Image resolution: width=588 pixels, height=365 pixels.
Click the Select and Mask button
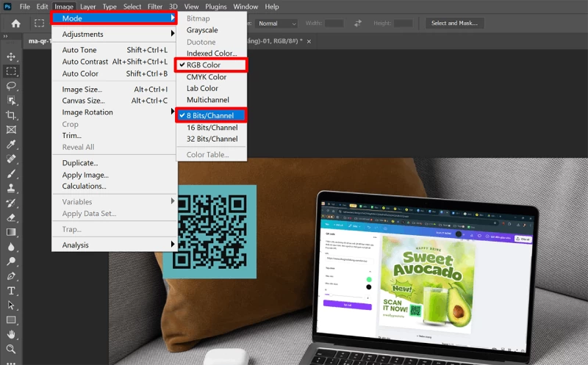pos(454,24)
